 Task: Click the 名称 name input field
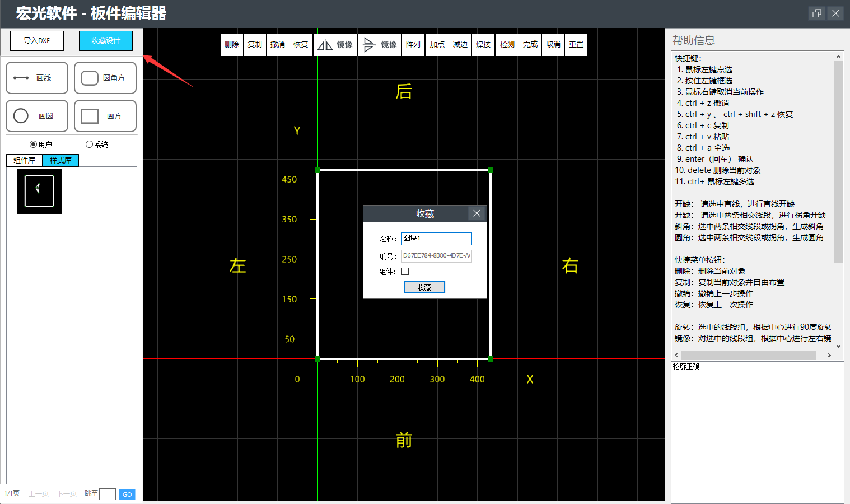click(x=437, y=239)
